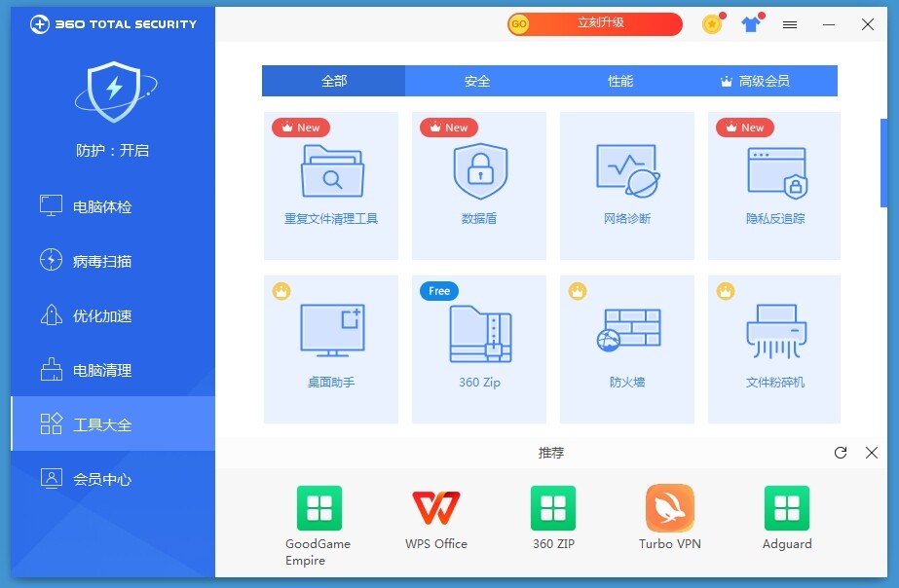This screenshot has width=899, height=588.
Task: Click the 立刻升级 upgrade button
Action: click(595, 23)
